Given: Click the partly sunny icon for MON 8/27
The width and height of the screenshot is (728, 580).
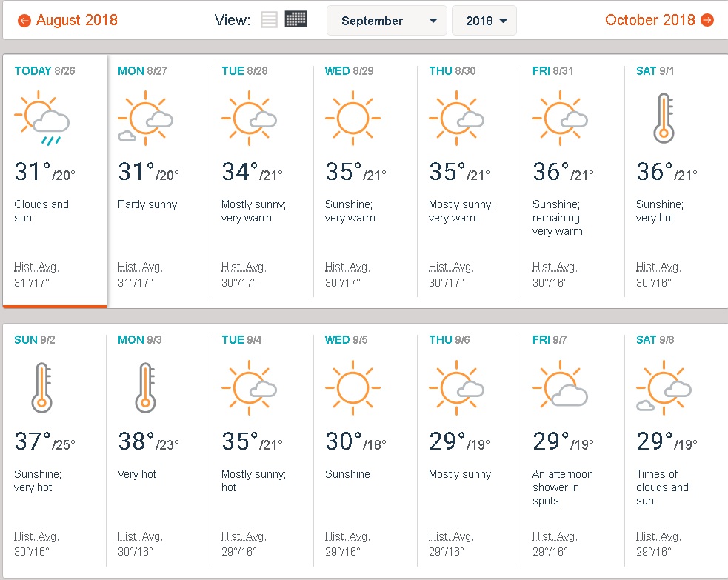Looking at the screenshot, I should pyautogui.click(x=146, y=118).
